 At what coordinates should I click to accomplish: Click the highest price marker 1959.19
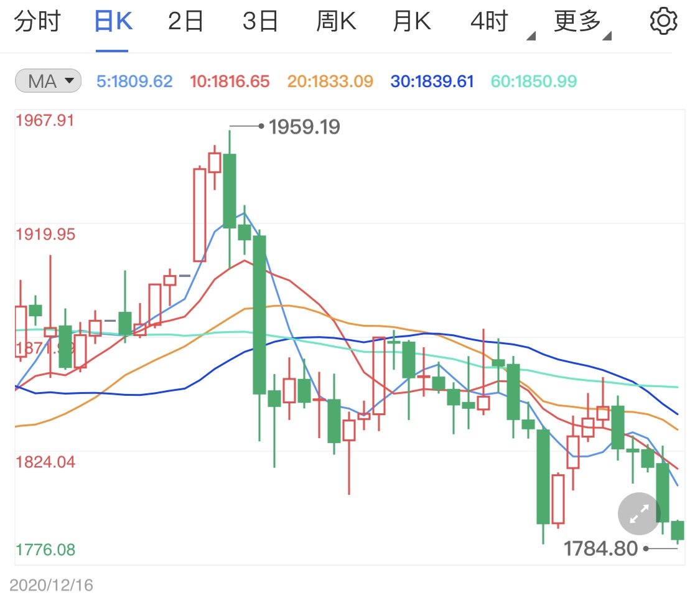click(x=303, y=126)
